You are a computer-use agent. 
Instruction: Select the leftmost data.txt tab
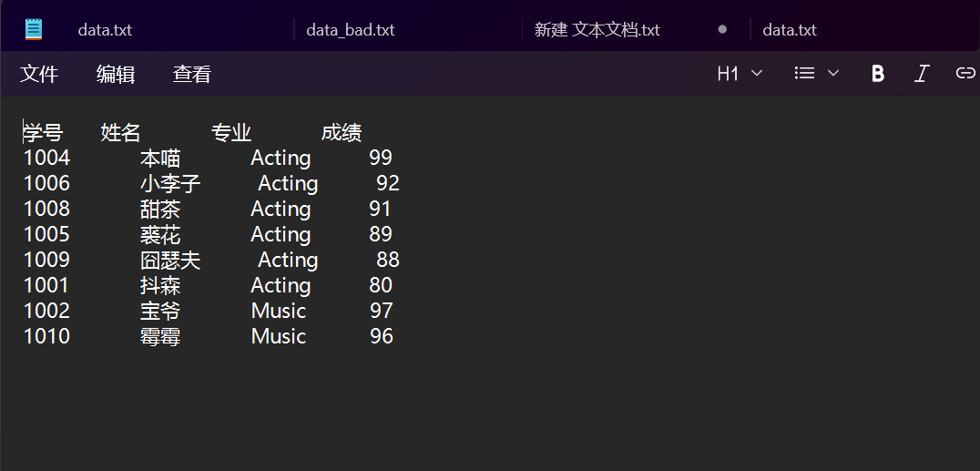click(105, 30)
